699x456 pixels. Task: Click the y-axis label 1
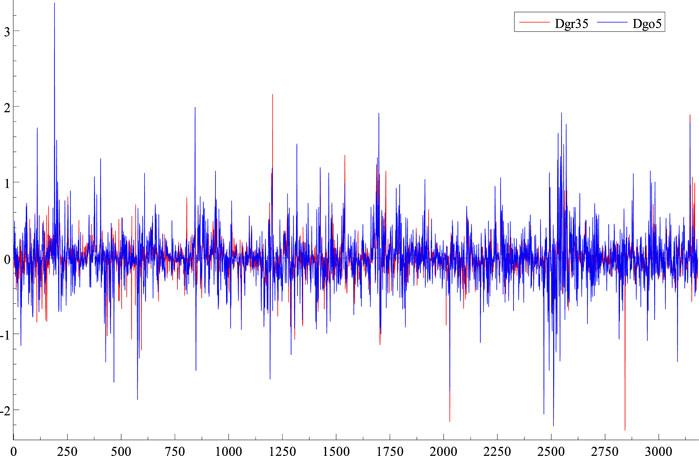click(6, 184)
